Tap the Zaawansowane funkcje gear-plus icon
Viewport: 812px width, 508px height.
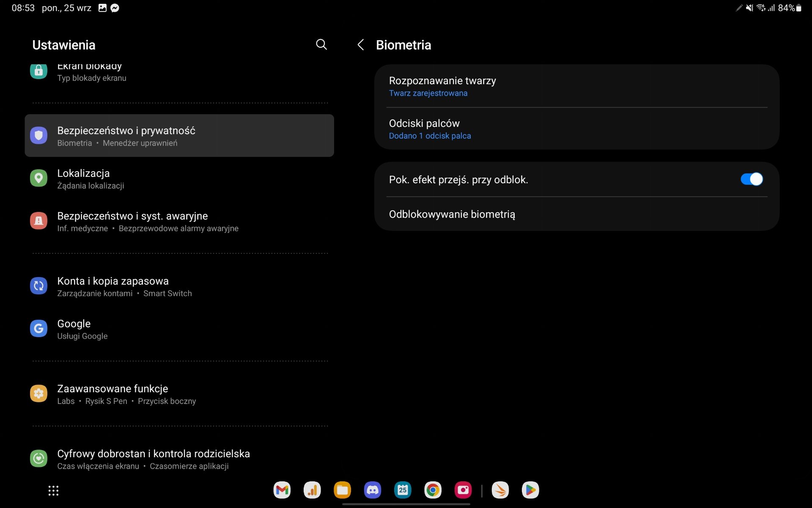(x=38, y=393)
